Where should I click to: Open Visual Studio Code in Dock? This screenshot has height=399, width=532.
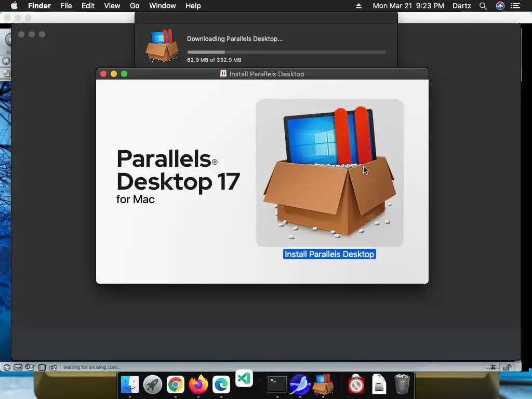tap(244, 378)
